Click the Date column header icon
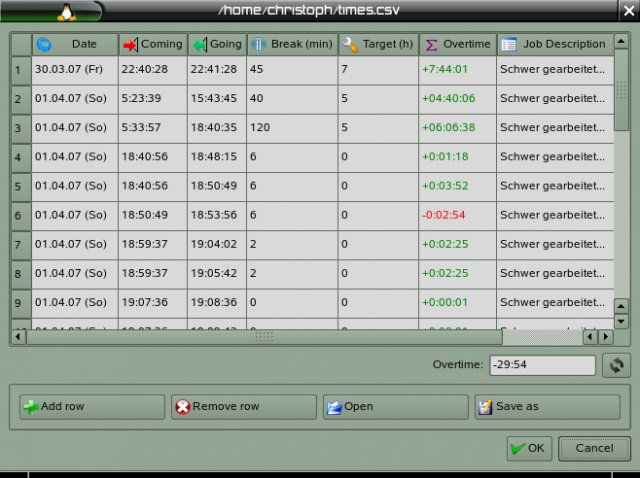This screenshot has height=478, width=640. coord(44,44)
